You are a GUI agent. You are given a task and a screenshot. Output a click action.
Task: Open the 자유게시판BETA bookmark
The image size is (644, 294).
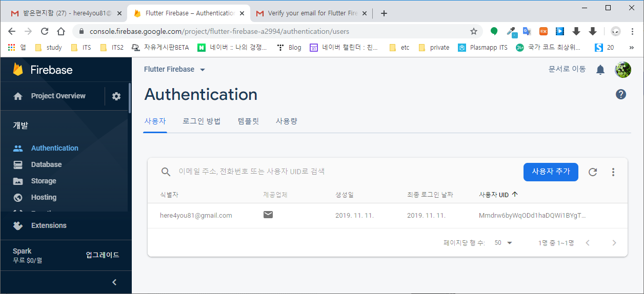tap(160, 48)
